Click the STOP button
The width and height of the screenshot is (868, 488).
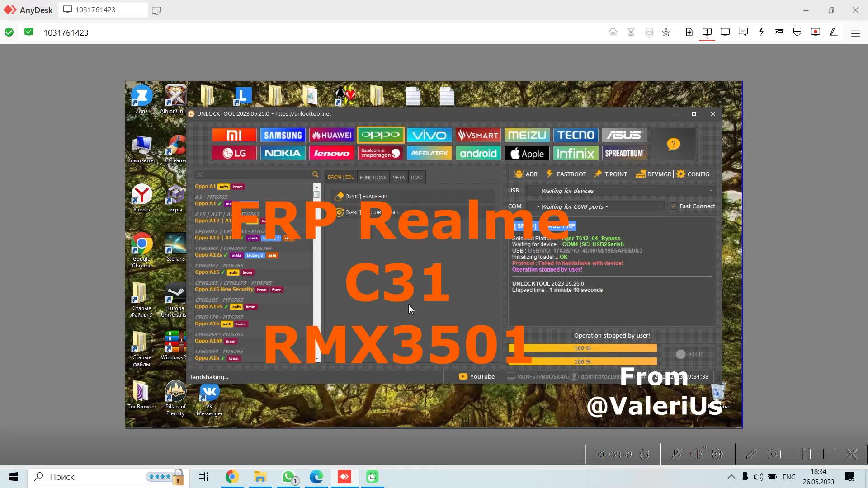click(689, 354)
